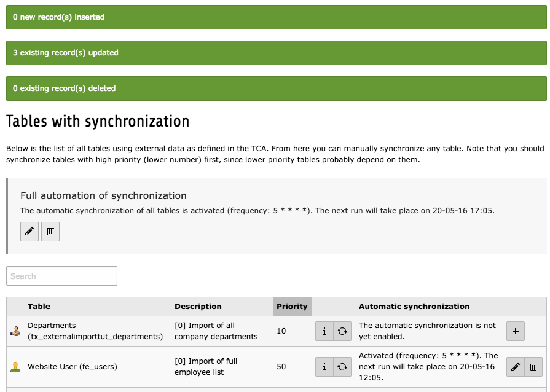Click the Departments record type icon
Viewport: 550px width, 392px height.
pos(14,331)
